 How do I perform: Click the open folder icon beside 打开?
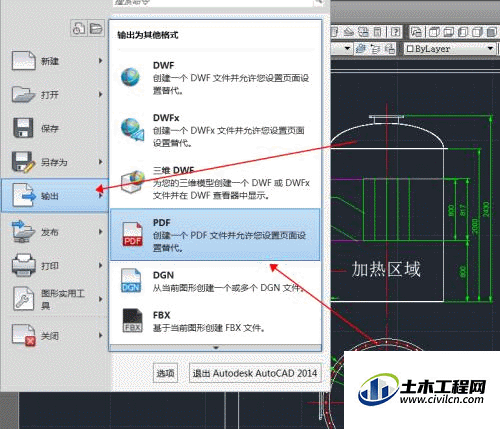pos(23,94)
